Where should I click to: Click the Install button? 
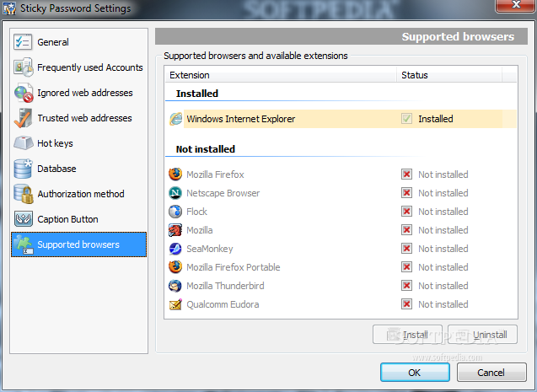tap(407, 335)
